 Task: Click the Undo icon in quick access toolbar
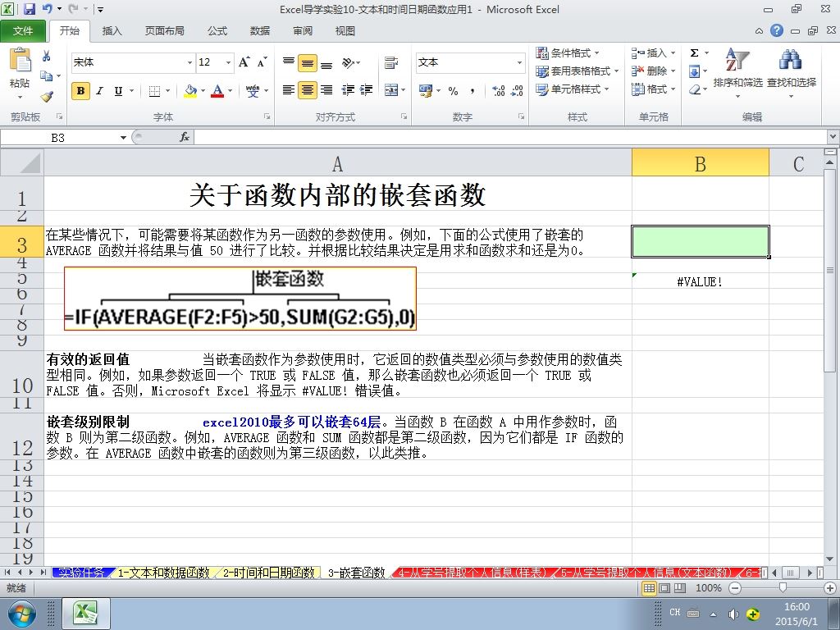tap(47, 9)
